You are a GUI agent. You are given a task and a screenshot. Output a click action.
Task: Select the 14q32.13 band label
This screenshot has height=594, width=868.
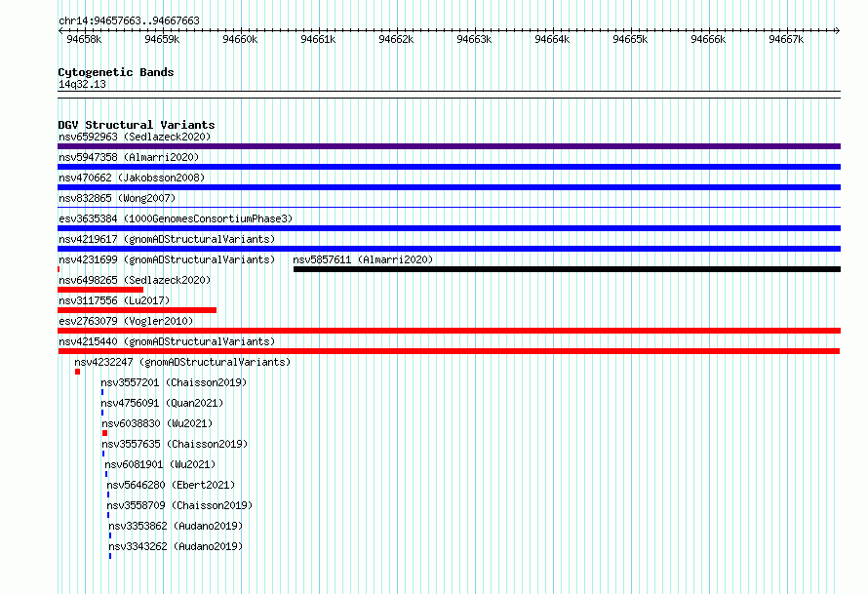[82, 84]
